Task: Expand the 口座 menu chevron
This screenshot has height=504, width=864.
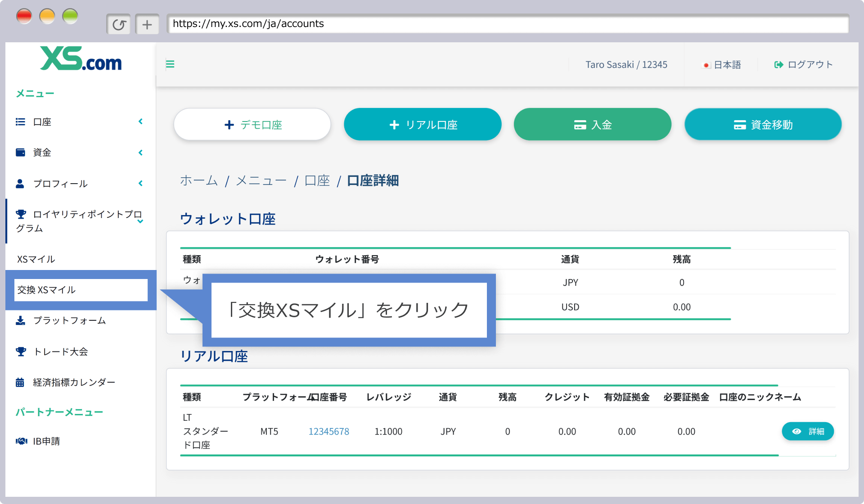Action: 140,121
